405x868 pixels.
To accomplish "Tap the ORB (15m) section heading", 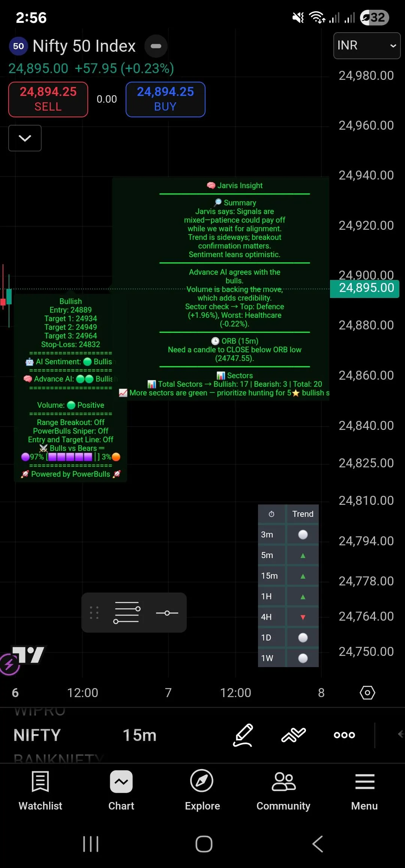I will (x=235, y=341).
